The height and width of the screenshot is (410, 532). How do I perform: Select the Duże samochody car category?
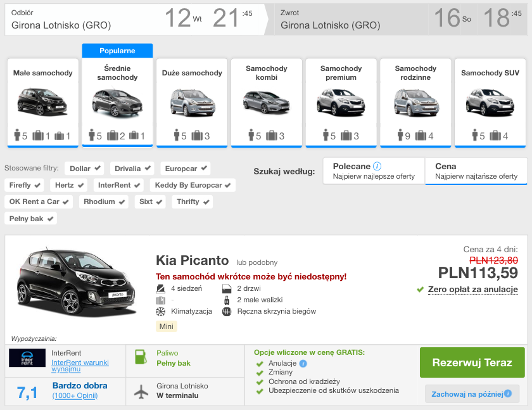(192, 103)
